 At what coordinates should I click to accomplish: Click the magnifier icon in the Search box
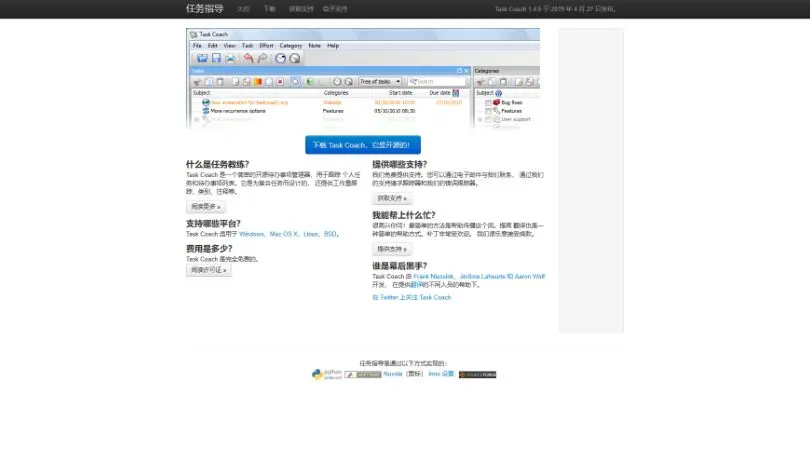coord(413,82)
